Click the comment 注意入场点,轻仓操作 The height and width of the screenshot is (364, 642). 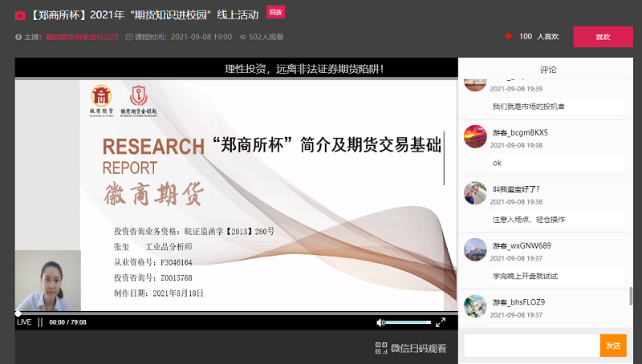(x=529, y=220)
